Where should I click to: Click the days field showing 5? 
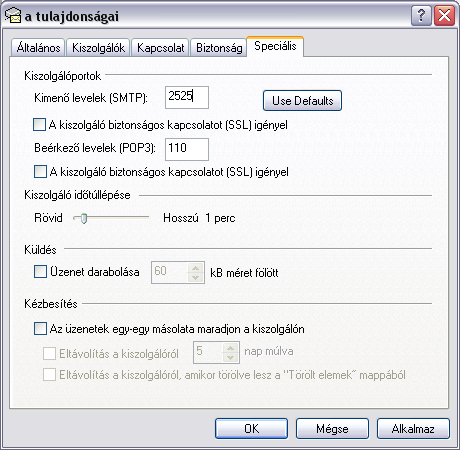(208, 352)
